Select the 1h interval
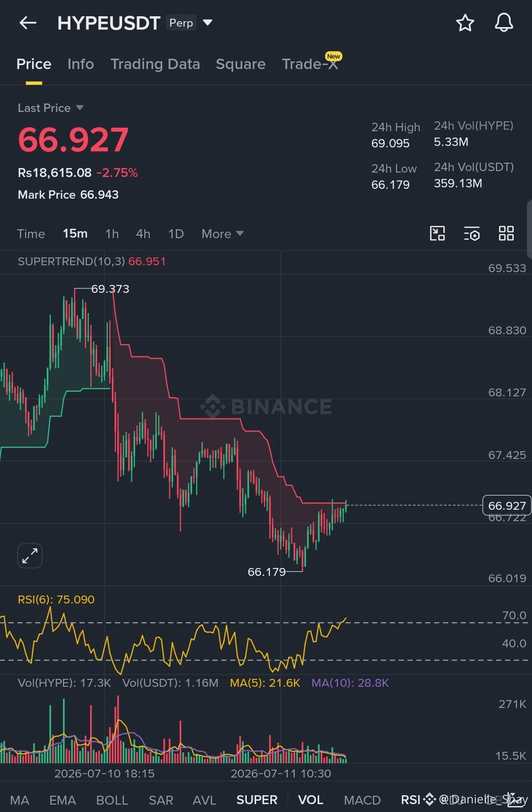The height and width of the screenshot is (812, 532). pos(112,234)
